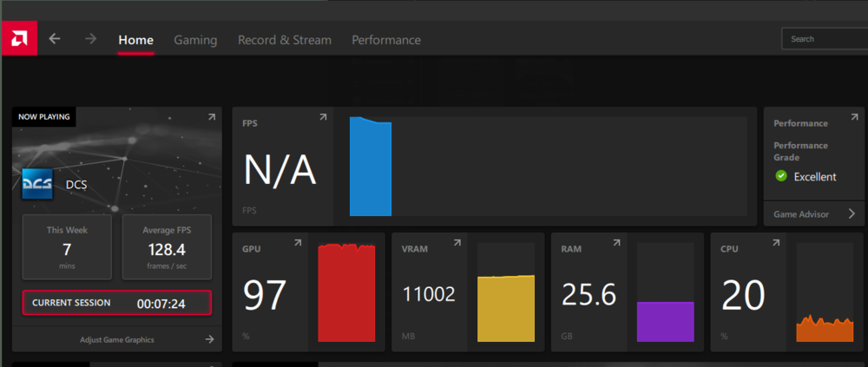Click the orange CPU usage graph
Viewport: 868px width, 367px height.
point(825,329)
